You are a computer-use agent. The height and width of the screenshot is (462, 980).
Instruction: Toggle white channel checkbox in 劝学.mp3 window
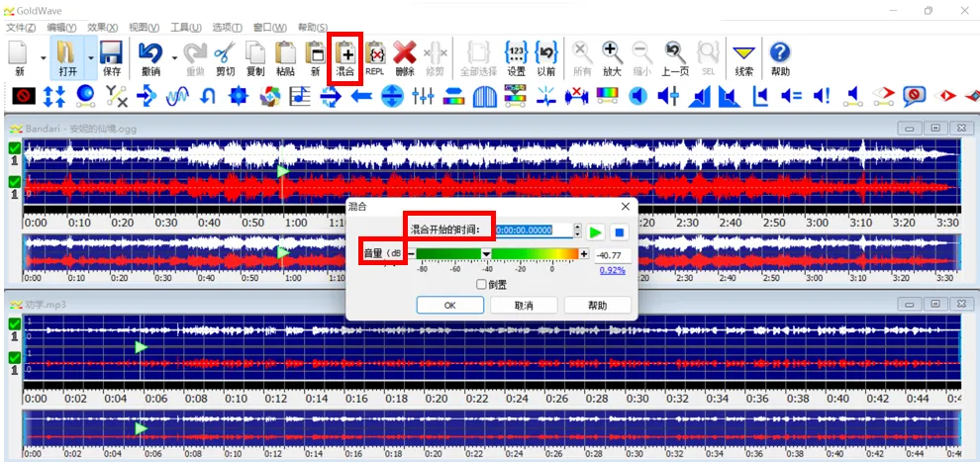coord(15,324)
